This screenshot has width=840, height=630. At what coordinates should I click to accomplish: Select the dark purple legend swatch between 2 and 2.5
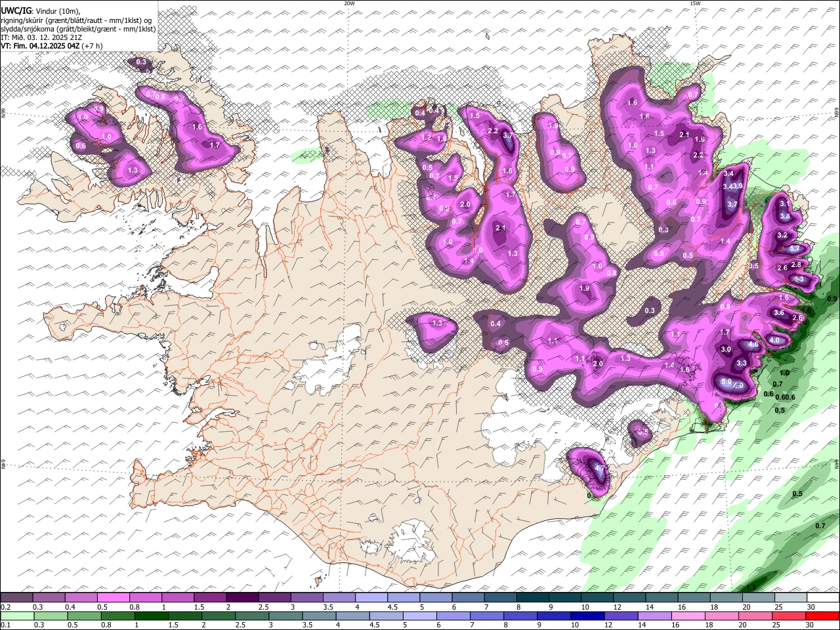tap(241, 597)
